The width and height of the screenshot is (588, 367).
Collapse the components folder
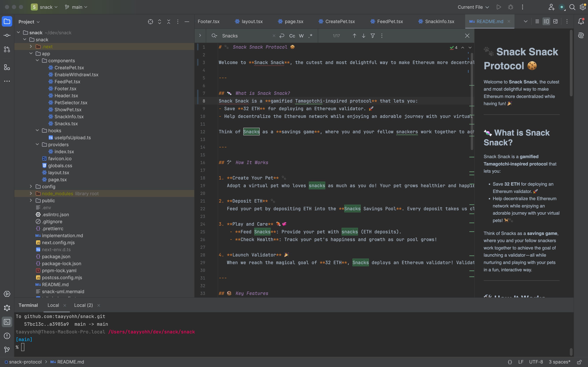click(37, 61)
